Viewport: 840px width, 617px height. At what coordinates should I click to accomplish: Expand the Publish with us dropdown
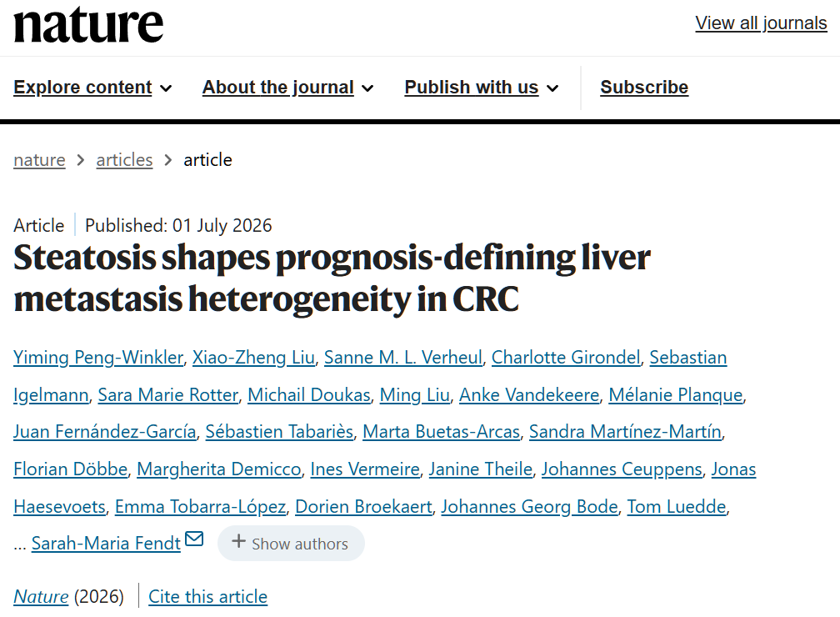(482, 88)
